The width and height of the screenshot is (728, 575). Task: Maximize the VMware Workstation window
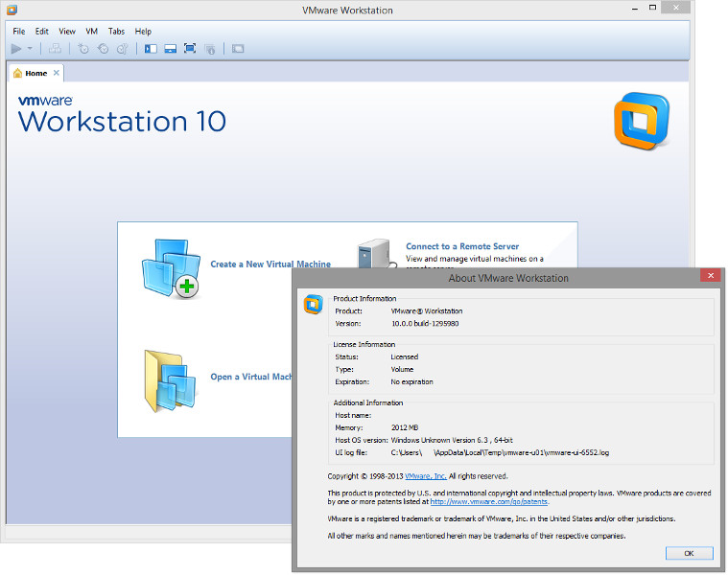pyautogui.click(x=652, y=8)
